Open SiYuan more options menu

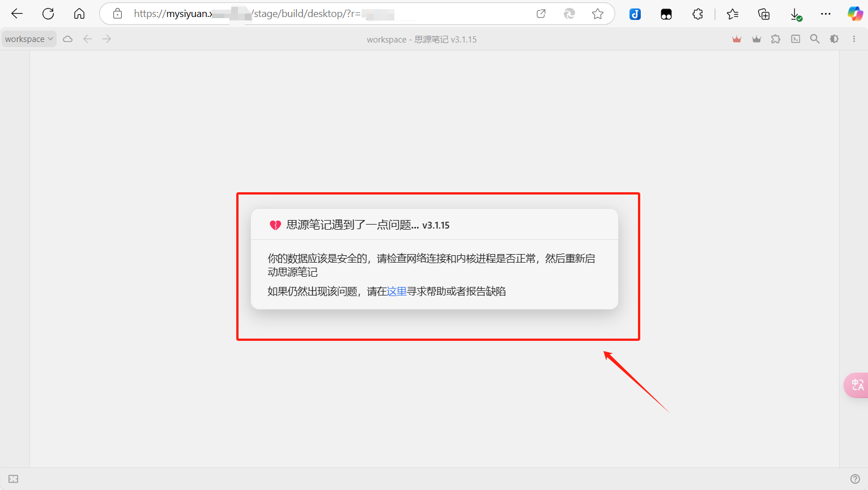pyautogui.click(x=854, y=39)
